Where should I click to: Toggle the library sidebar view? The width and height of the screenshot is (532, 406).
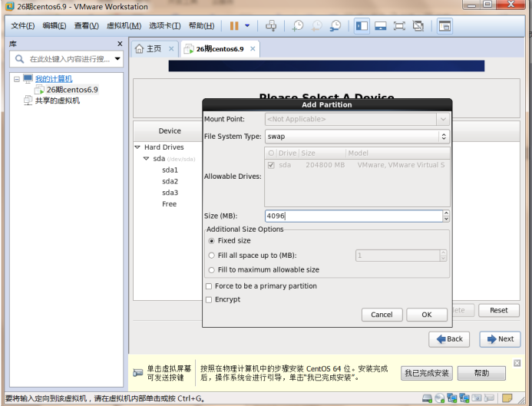tap(362, 26)
